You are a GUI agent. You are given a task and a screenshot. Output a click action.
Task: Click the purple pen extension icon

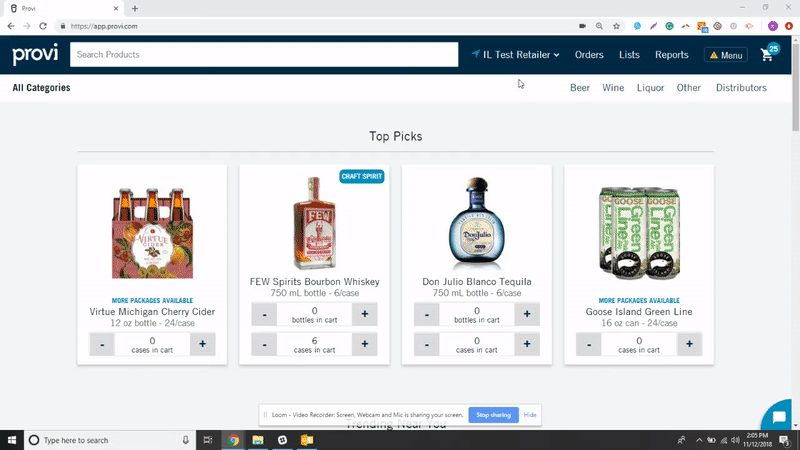click(654, 26)
